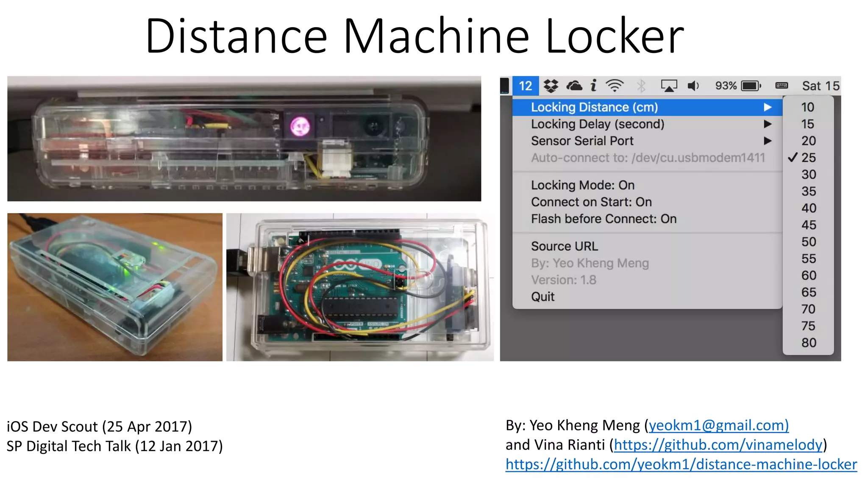This screenshot has height=488, width=868.
Task: Open the Dropbox menu bar icon
Action: tap(551, 86)
